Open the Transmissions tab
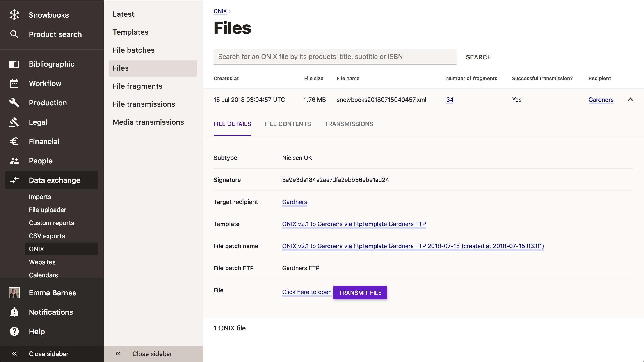This screenshot has width=644, height=362. 349,124
